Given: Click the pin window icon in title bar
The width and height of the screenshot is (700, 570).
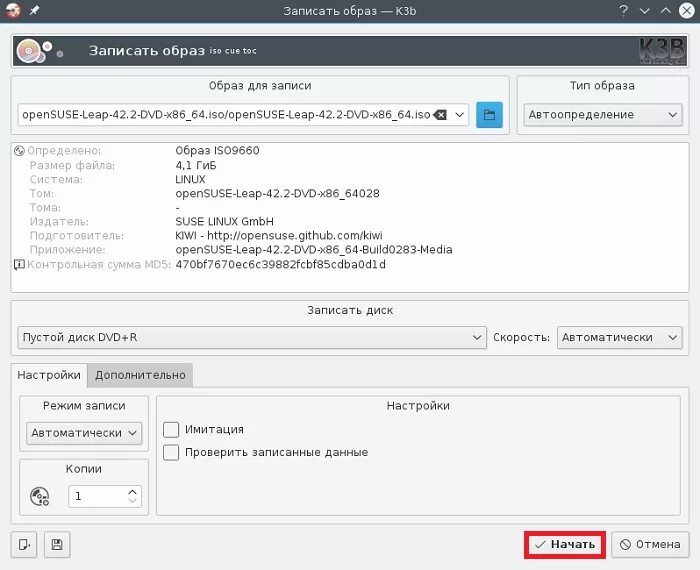Looking at the screenshot, I should [34, 10].
